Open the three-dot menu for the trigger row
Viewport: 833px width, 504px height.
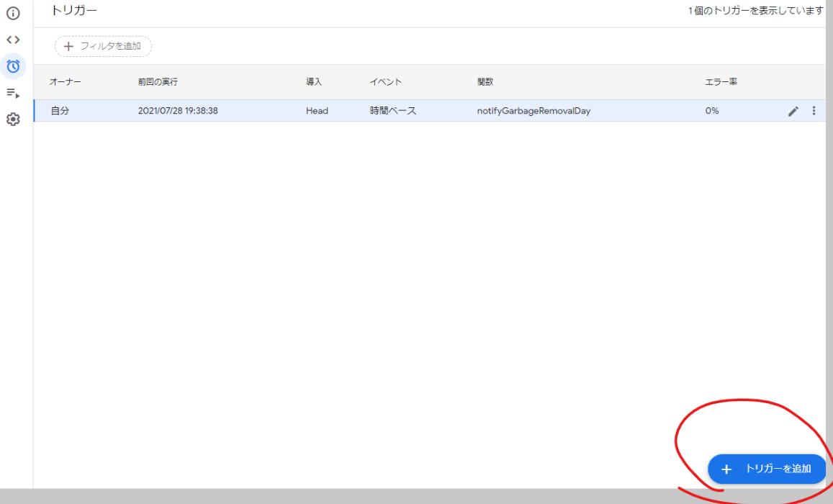tap(814, 111)
